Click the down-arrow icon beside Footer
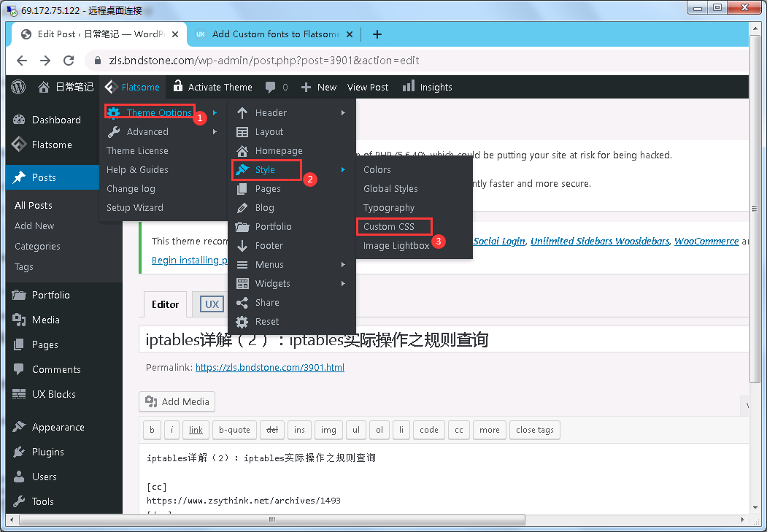This screenshot has width=767, height=532. point(242,245)
